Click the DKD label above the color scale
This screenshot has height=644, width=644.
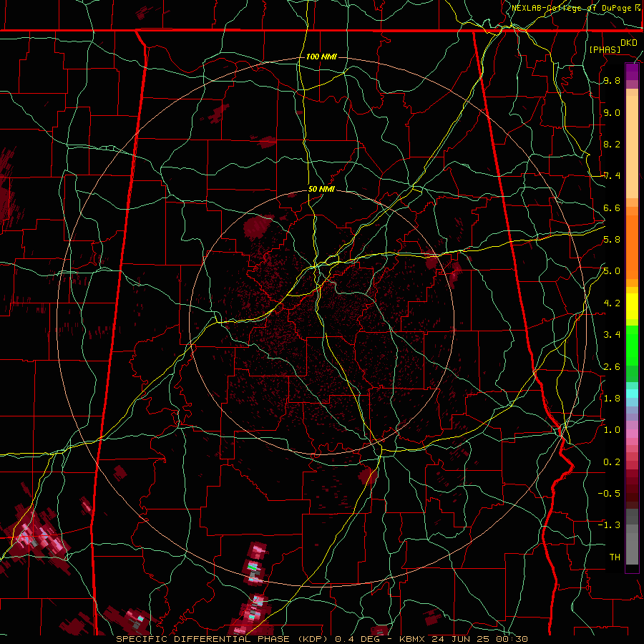(x=628, y=43)
